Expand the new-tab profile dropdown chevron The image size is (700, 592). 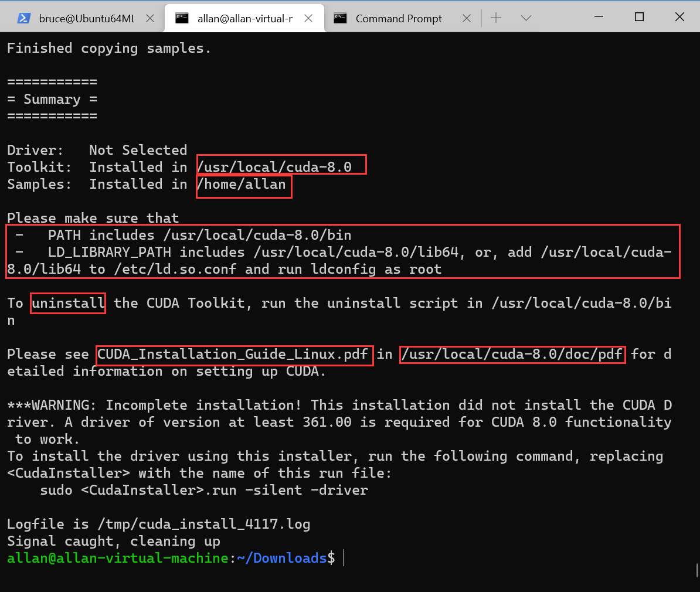point(526,18)
